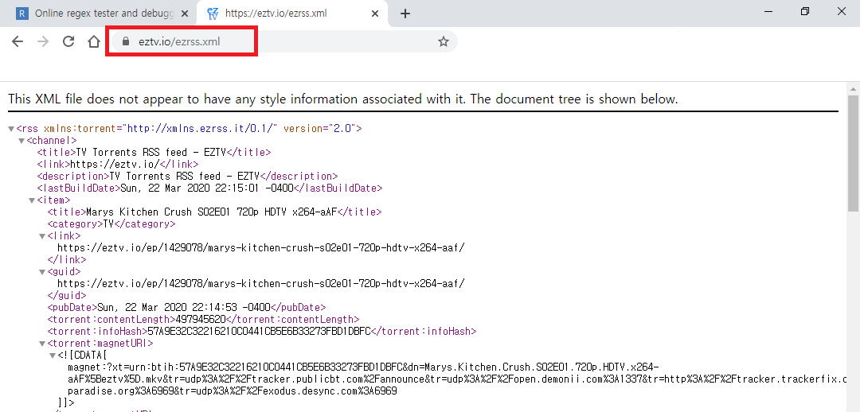Click the channel link text https://eztv.io/
The height and width of the screenshot is (412, 868).
pos(115,165)
